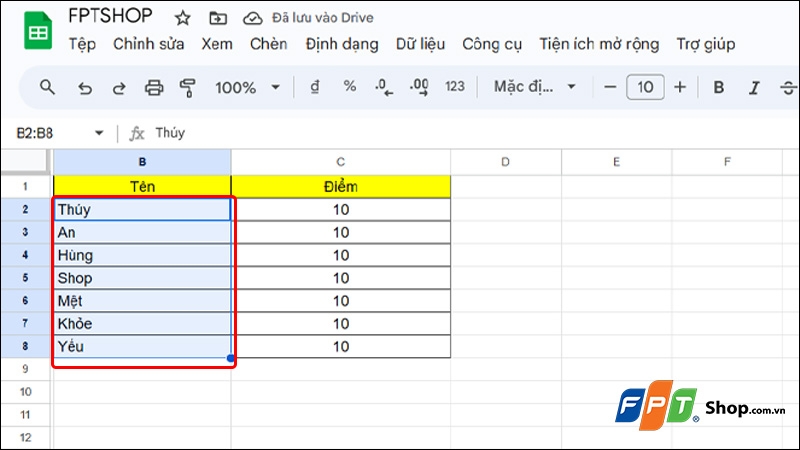800x450 pixels.
Task: Print the spreadsheet
Action: [x=154, y=88]
